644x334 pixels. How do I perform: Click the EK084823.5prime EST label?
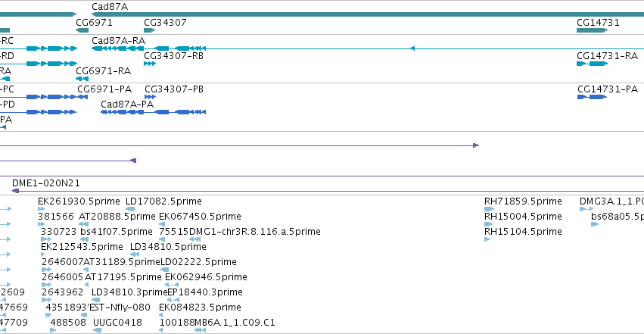coord(200,307)
